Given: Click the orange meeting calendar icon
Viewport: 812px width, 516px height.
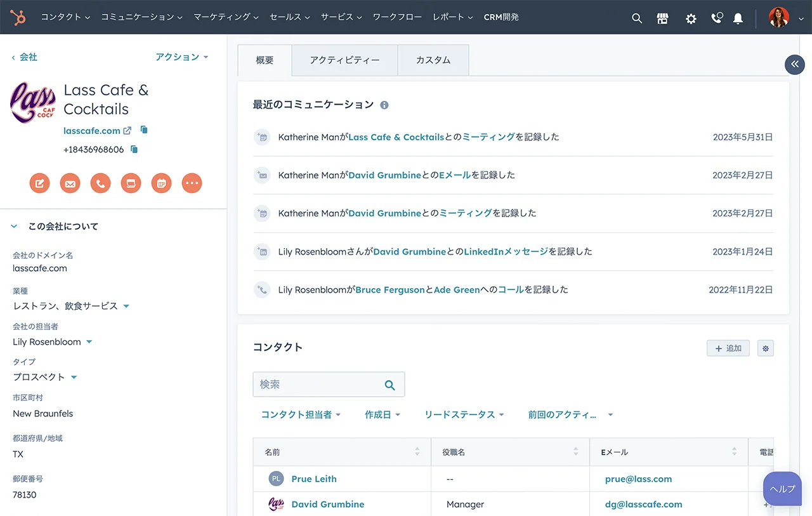Looking at the screenshot, I should [x=161, y=183].
